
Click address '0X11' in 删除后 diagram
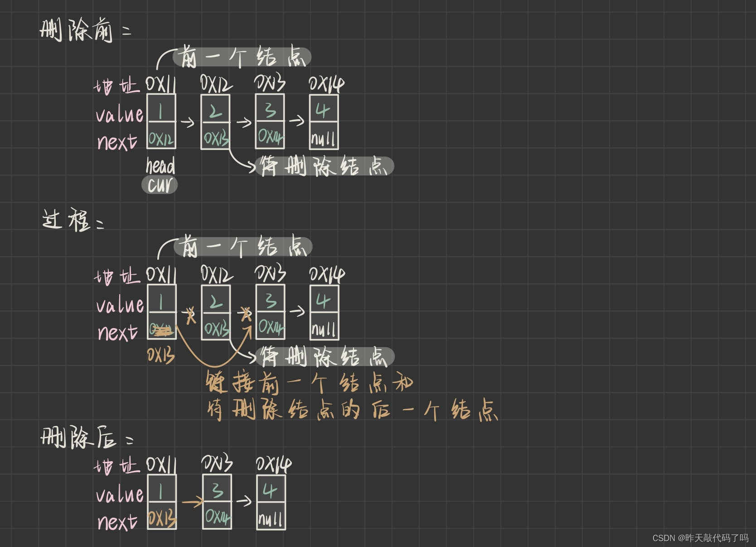[x=161, y=465]
